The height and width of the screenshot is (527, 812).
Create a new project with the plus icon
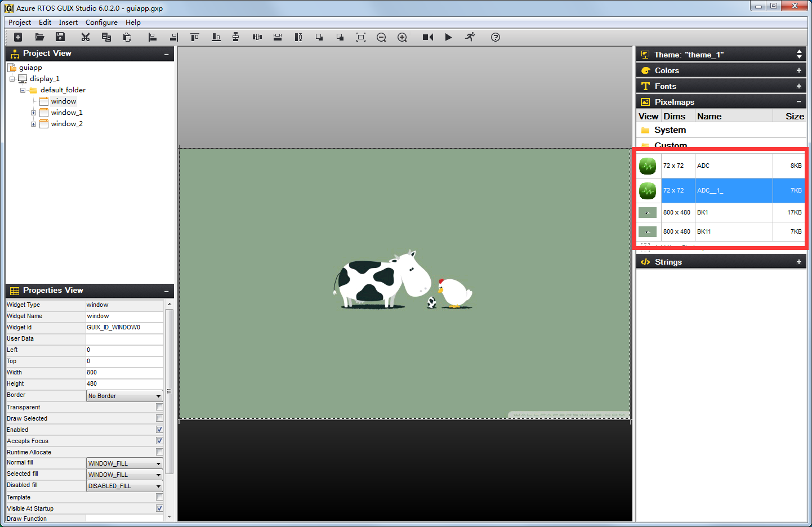tap(18, 37)
